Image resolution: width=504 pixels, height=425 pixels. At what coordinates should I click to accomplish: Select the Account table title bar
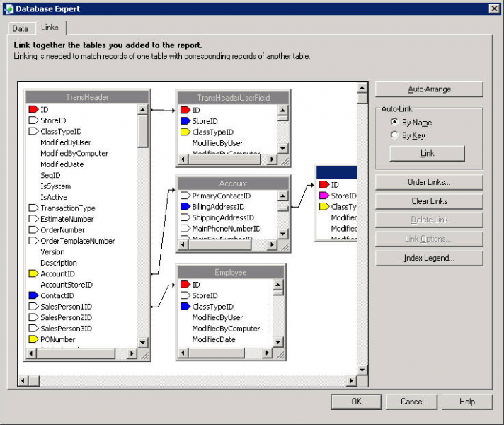pyautogui.click(x=233, y=183)
